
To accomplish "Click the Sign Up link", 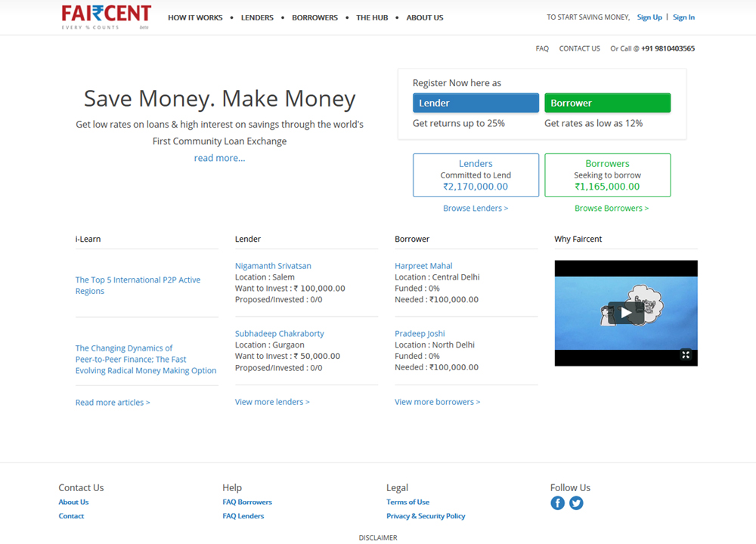I will coord(649,17).
